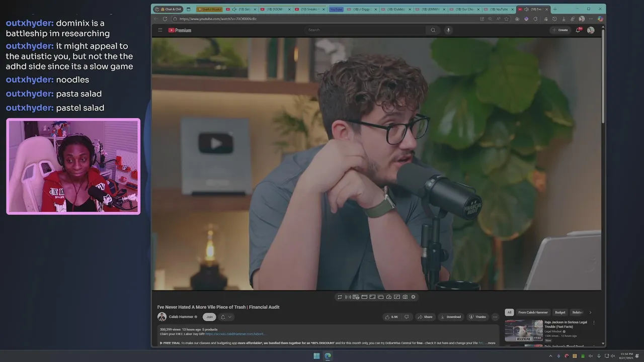Open the notification bell menu beside Join
Image resolution: width=644 pixels, height=362 pixels.
pos(226,317)
